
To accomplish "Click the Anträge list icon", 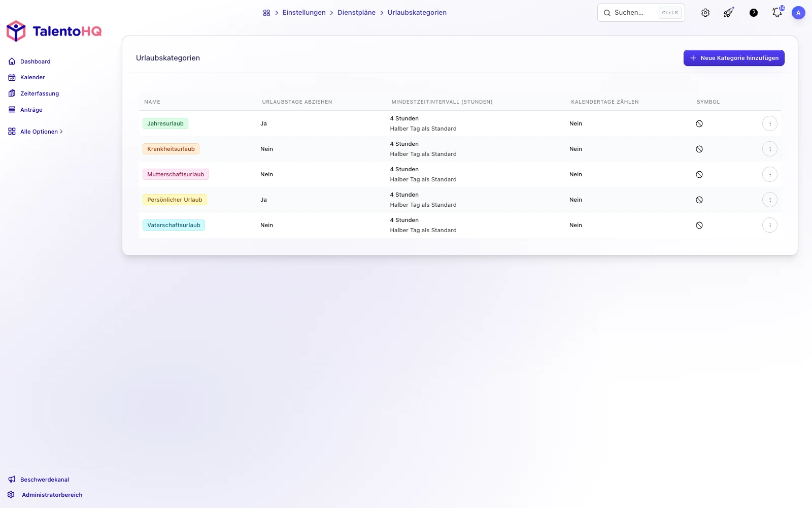I will pos(12,110).
